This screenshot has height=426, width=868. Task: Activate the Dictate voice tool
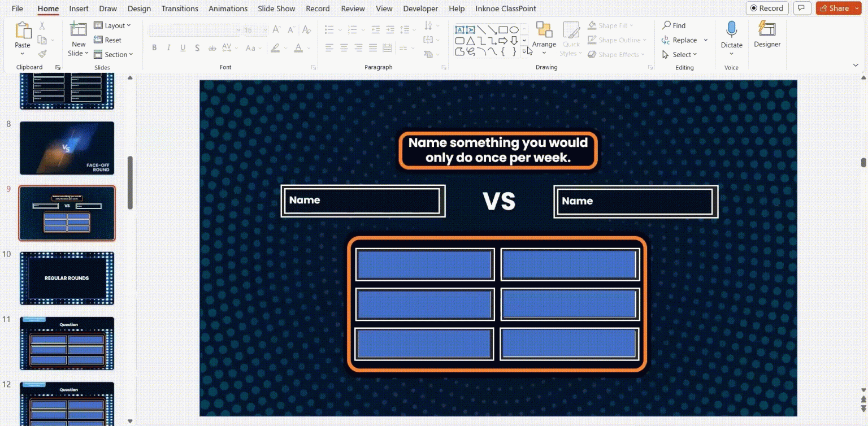click(731, 37)
